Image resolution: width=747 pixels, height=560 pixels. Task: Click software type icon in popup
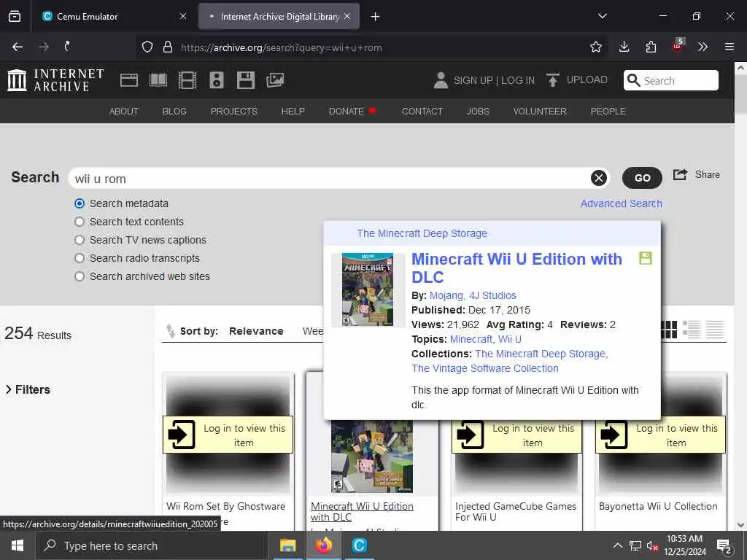pyautogui.click(x=646, y=258)
